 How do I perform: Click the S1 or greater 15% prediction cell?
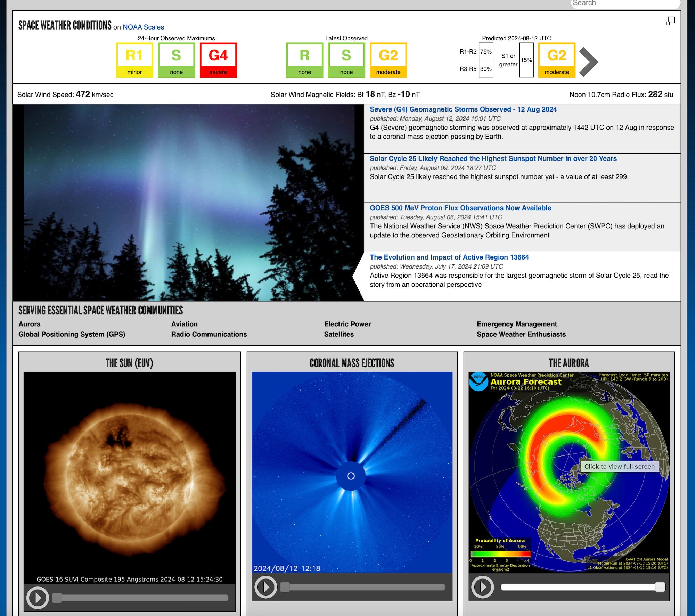tap(526, 60)
